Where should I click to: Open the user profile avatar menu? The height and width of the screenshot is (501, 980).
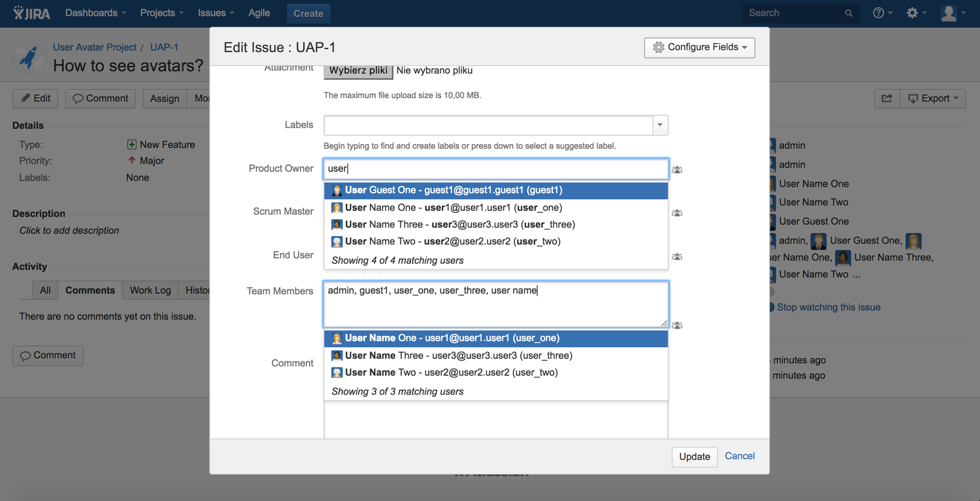[x=953, y=13]
